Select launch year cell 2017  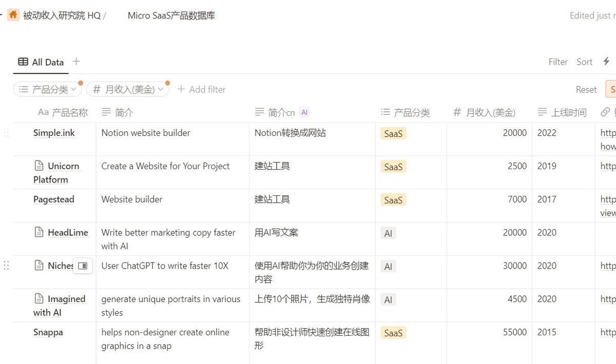[x=564, y=206]
